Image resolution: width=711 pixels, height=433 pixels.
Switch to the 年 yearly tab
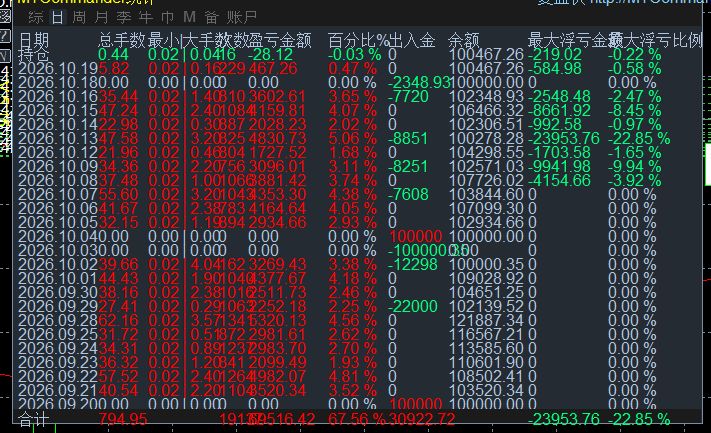pos(146,18)
